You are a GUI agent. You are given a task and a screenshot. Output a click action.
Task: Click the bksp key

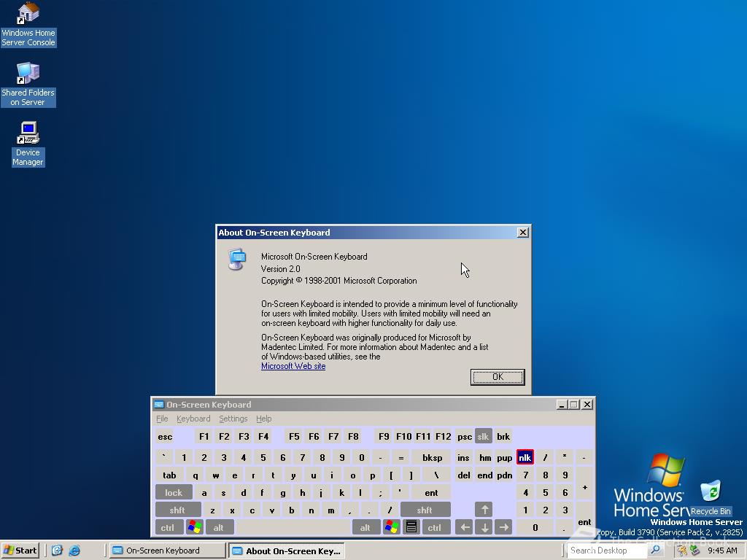(x=432, y=457)
